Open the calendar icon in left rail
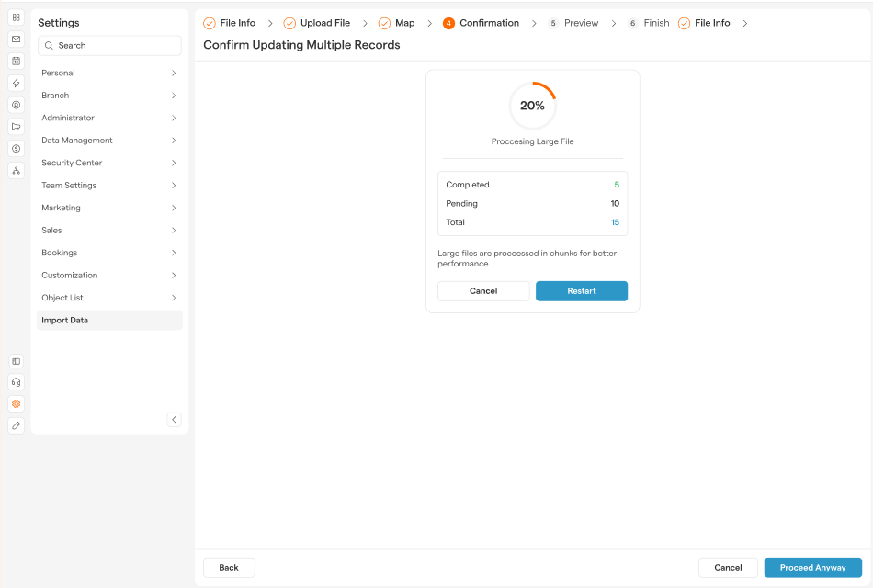The height and width of the screenshot is (588, 873). (x=16, y=62)
